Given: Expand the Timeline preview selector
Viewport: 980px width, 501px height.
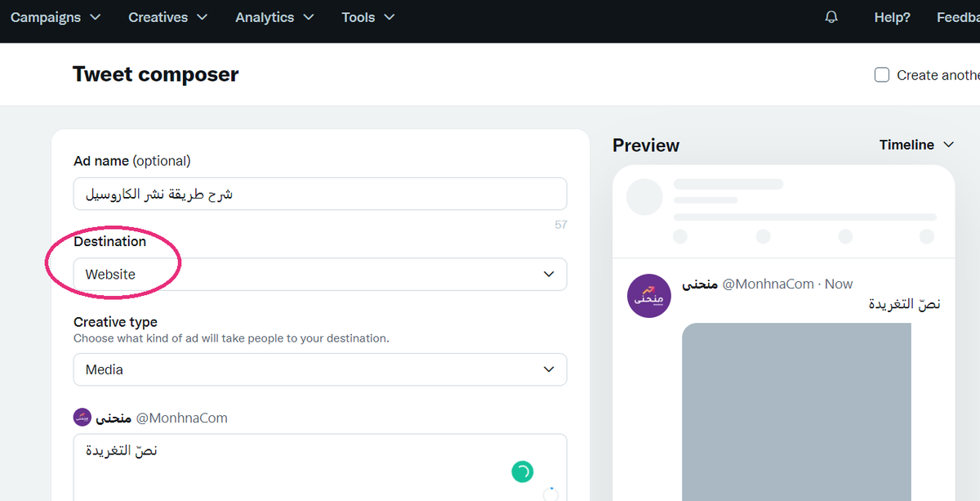Looking at the screenshot, I should click(916, 145).
